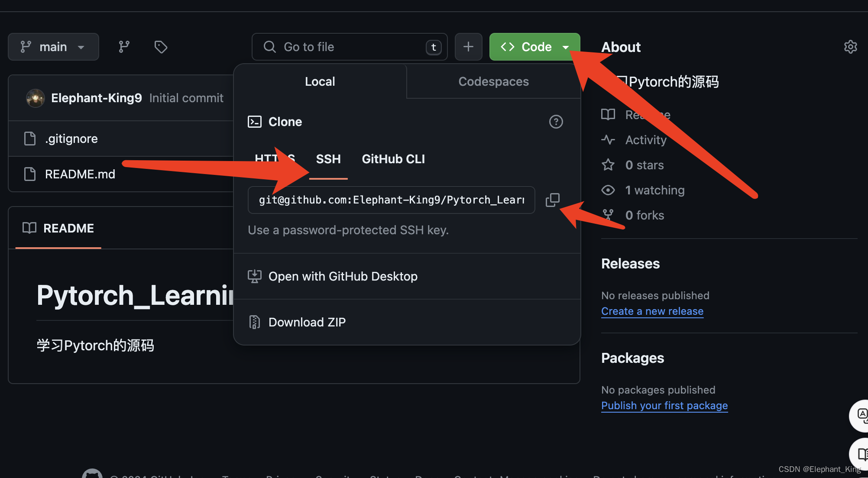
Task: View the 0 stars link
Action: (x=645, y=165)
